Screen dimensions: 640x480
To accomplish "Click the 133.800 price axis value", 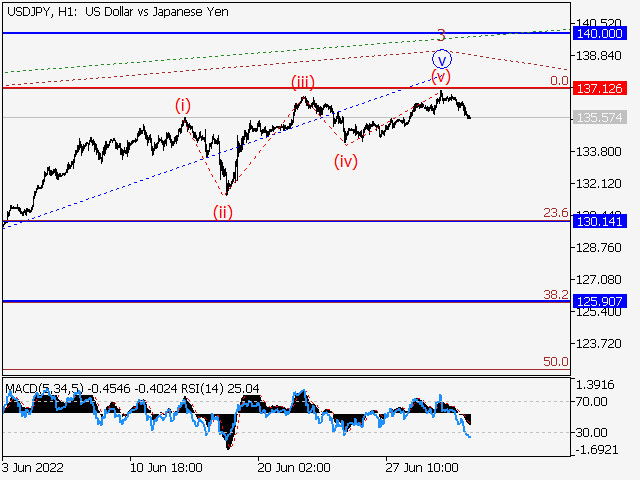I will tap(598, 151).
